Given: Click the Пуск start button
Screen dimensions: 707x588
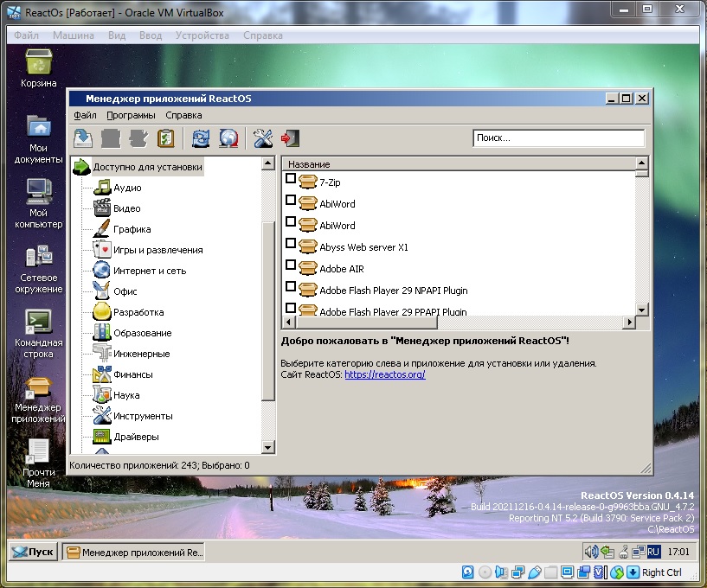Looking at the screenshot, I should 33,552.
